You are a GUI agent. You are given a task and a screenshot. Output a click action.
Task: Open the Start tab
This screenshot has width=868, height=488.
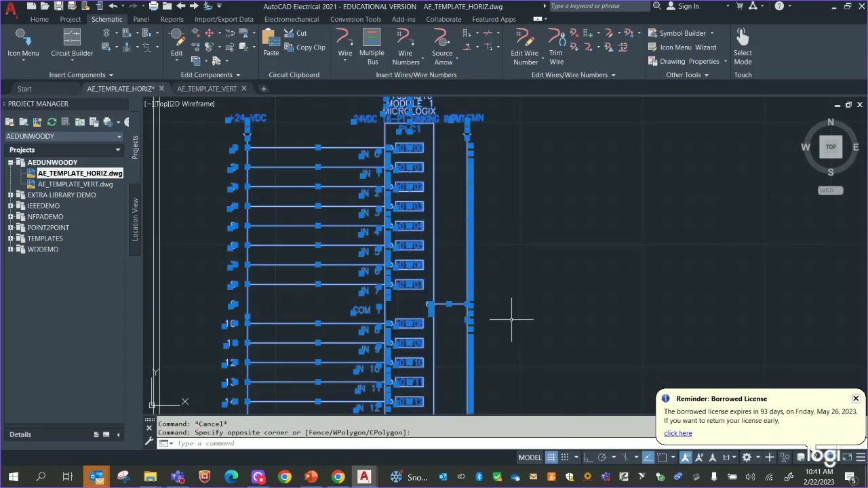[x=24, y=89]
